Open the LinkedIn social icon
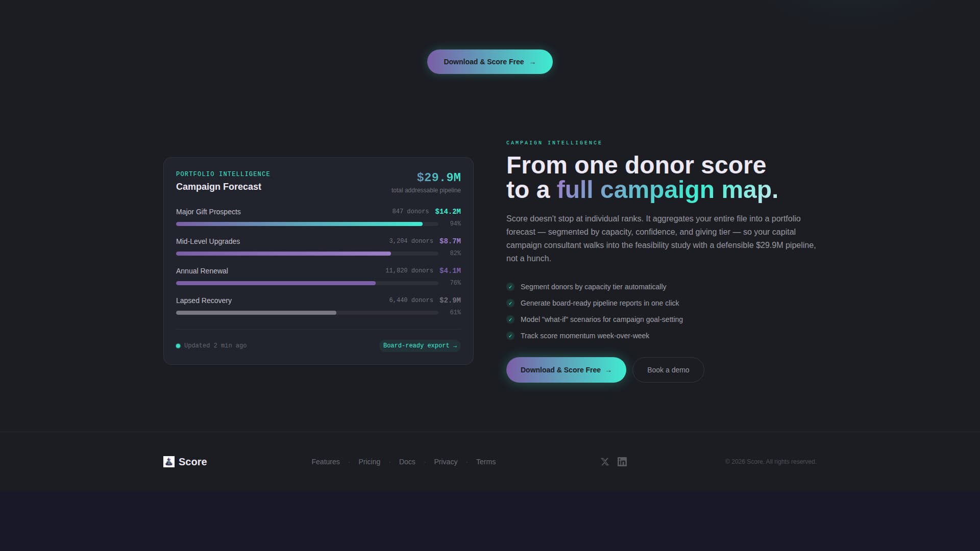The image size is (980, 551). tap(622, 462)
